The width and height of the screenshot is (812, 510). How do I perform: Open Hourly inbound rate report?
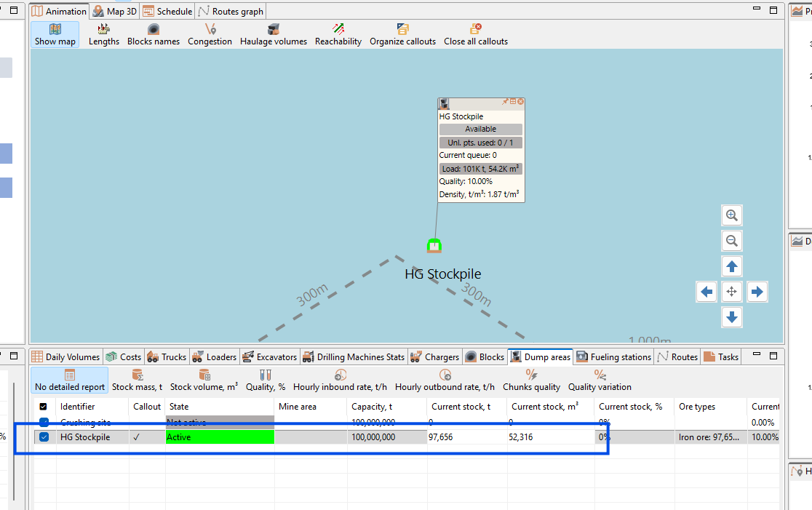[x=340, y=380]
